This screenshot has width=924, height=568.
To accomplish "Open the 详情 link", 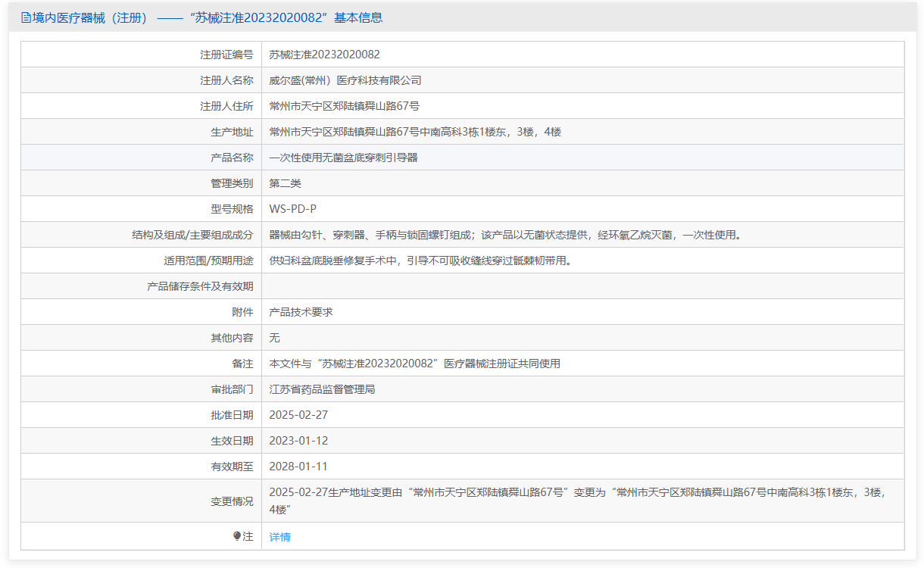I will [x=279, y=537].
